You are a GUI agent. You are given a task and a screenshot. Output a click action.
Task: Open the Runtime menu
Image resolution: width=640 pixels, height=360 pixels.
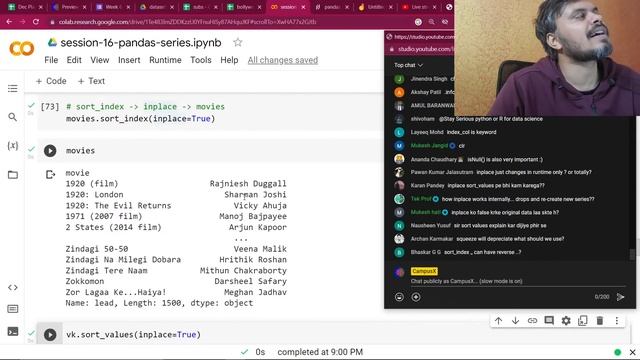click(x=165, y=60)
